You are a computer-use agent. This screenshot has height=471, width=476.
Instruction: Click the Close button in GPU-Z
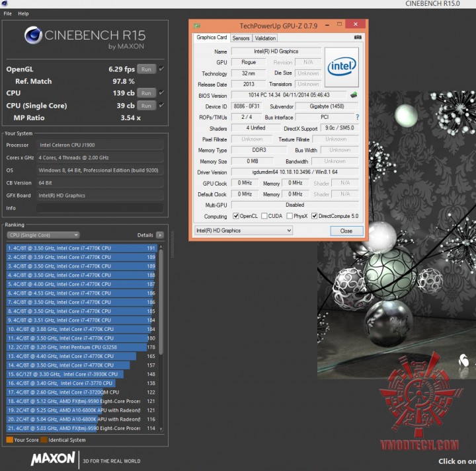346,231
